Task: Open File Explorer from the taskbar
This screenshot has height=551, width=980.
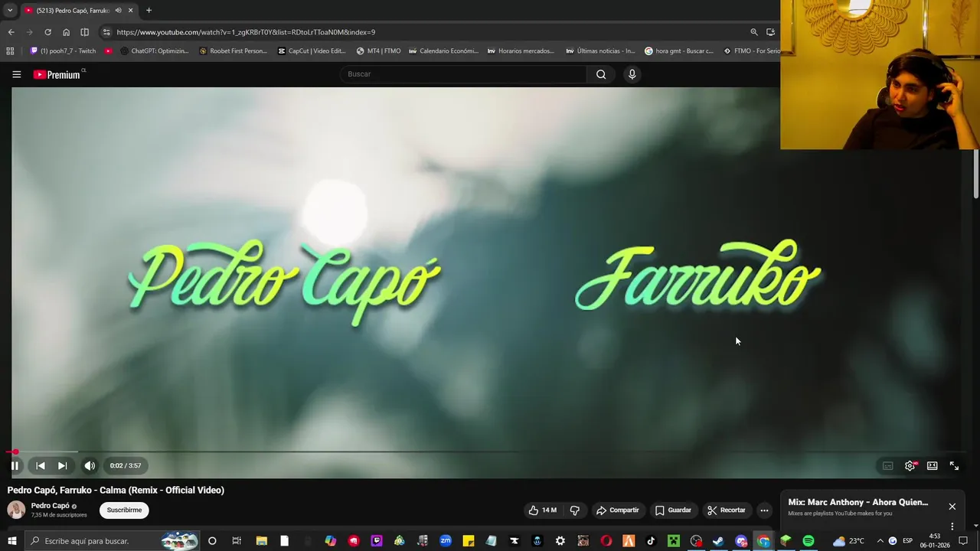Action: point(261,541)
